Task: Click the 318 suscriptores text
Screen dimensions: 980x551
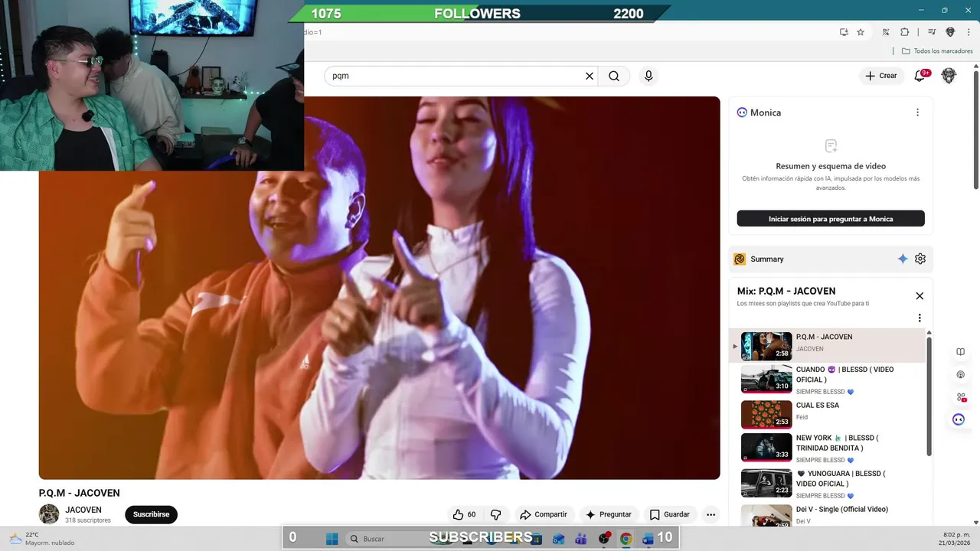Action: click(88, 520)
